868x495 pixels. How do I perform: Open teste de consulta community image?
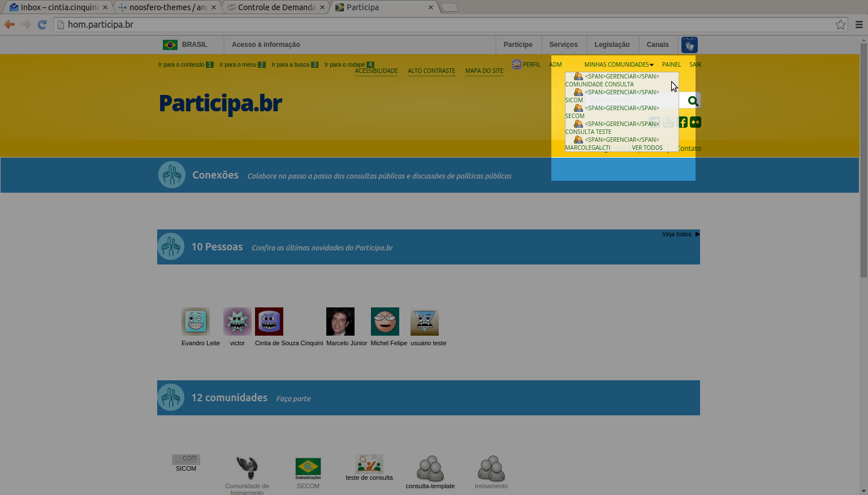[369, 464]
